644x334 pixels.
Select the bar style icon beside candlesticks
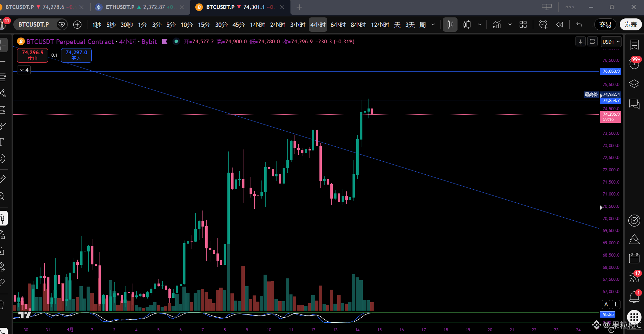click(467, 25)
